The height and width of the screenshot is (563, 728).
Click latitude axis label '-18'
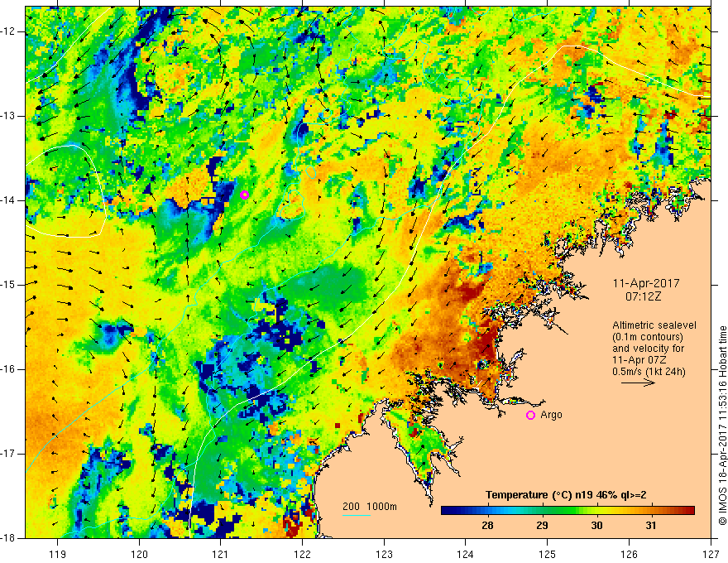pos(9,538)
